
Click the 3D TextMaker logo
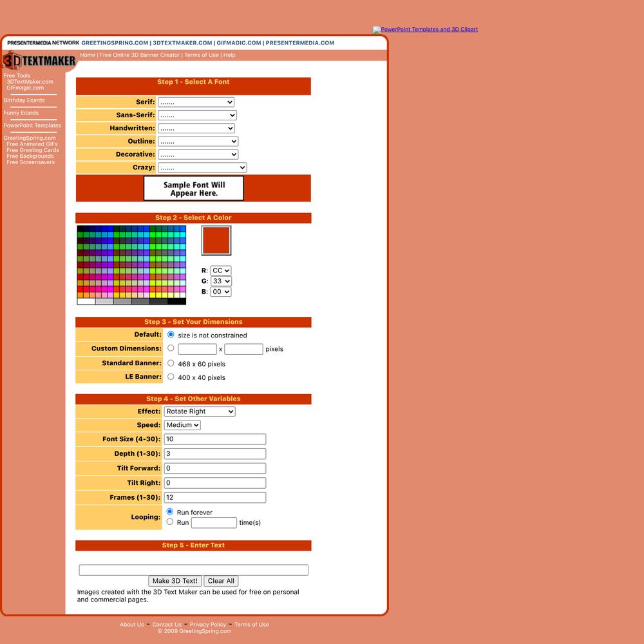[39, 61]
